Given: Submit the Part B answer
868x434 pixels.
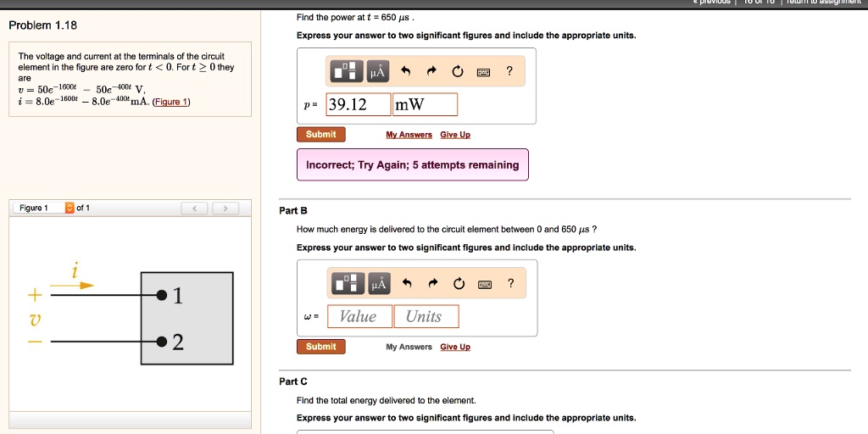Looking at the screenshot, I should coord(321,347).
